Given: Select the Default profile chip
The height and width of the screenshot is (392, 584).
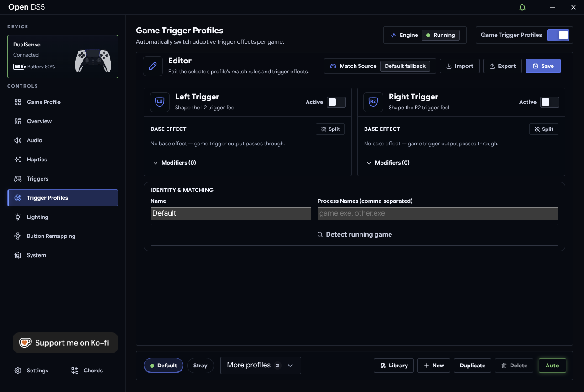Looking at the screenshot, I should point(163,366).
